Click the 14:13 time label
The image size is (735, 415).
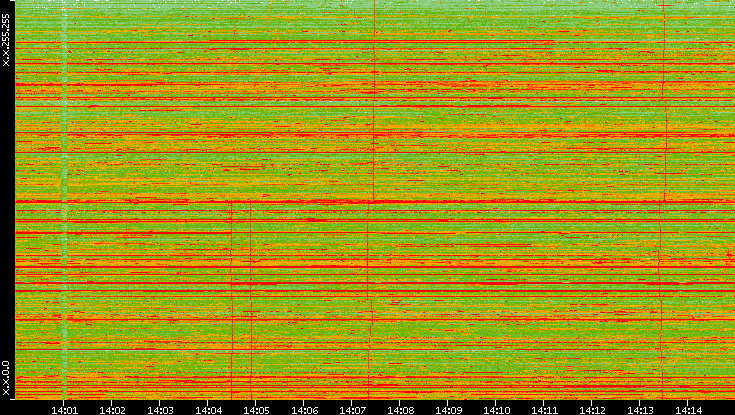click(640, 409)
